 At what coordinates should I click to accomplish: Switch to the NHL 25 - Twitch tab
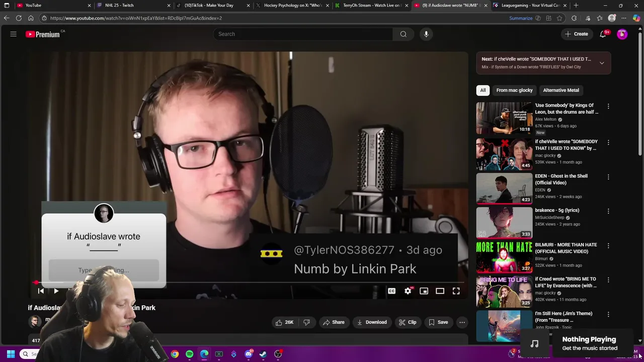click(x=133, y=5)
